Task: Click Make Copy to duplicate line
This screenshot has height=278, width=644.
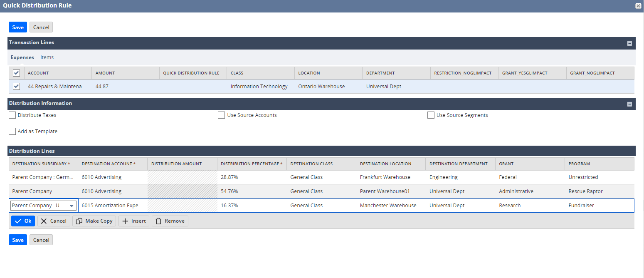Action: pos(94,221)
